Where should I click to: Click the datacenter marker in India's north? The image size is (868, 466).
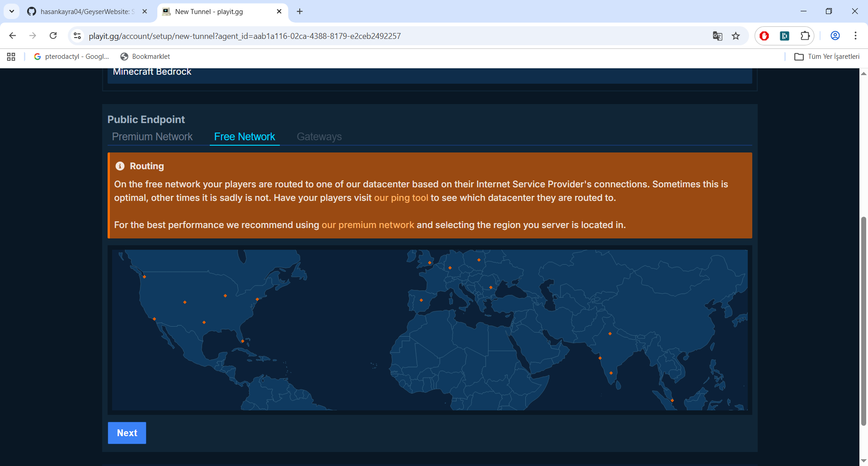point(610,334)
